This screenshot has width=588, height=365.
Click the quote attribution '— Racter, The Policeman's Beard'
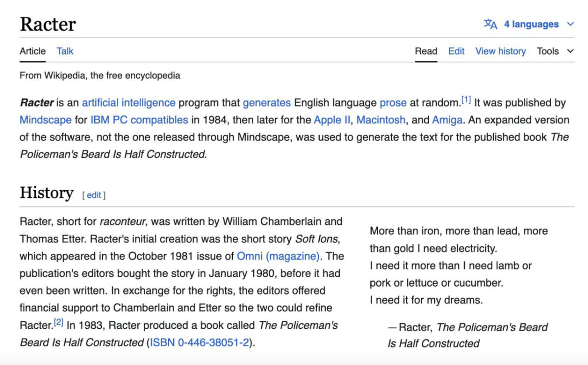(x=468, y=327)
